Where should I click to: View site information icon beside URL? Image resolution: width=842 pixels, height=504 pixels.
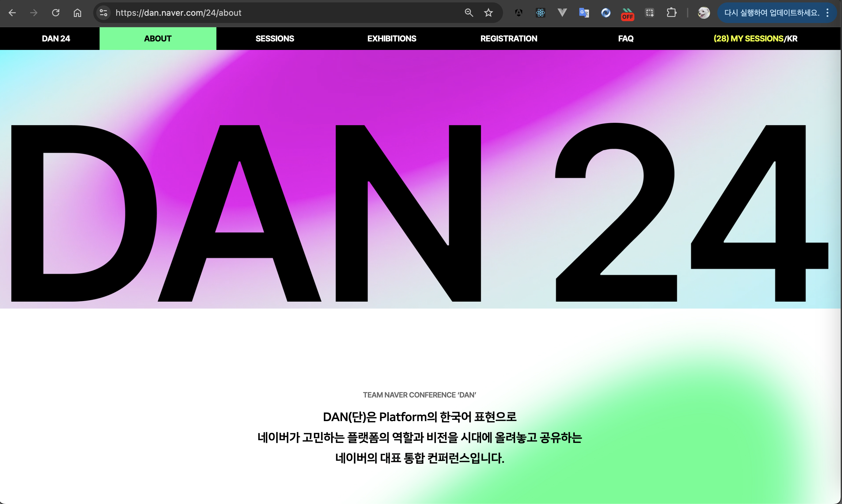point(103,13)
